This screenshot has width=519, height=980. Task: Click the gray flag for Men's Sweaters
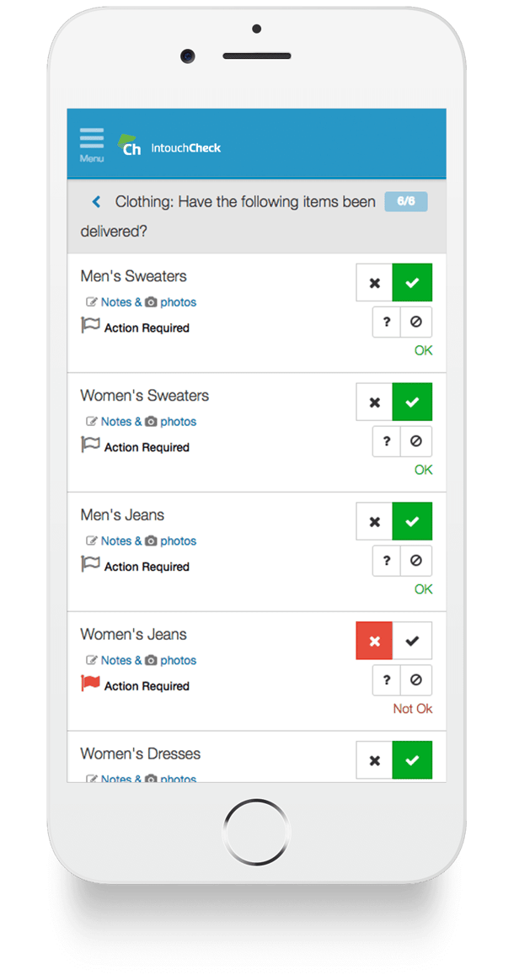pyautogui.click(x=90, y=326)
